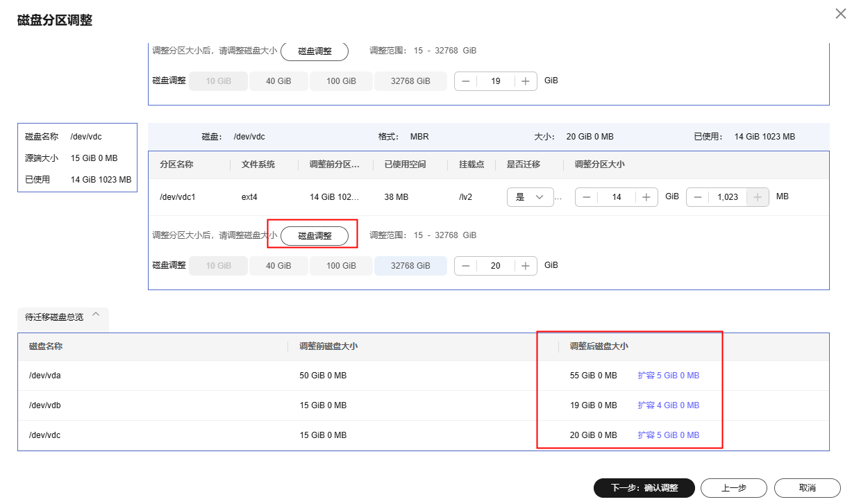Viewport: 852px width, 504px height.
Task: Click the /dev/vdc disk size field showing 20
Action: click(x=495, y=266)
